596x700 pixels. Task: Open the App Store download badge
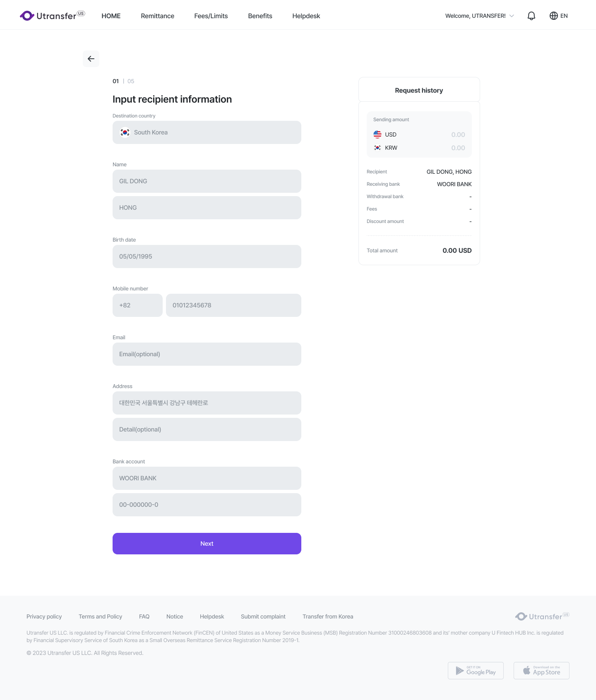tap(541, 671)
